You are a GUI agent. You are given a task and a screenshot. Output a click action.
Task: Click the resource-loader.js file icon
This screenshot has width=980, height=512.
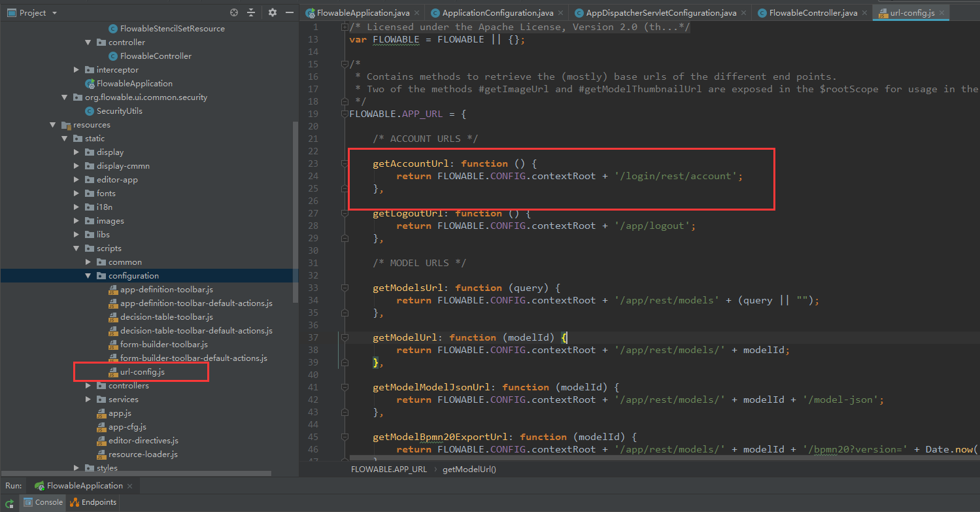[x=101, y=454]
